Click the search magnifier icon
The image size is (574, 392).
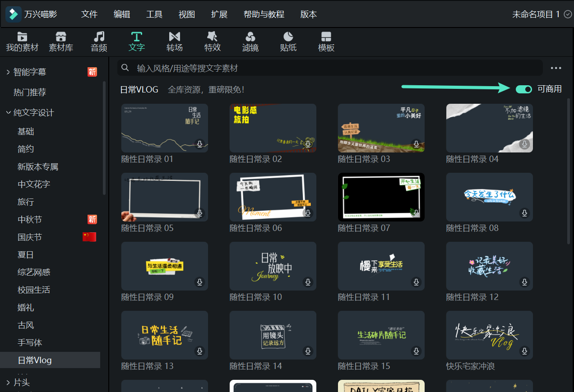tap(125, 68)
